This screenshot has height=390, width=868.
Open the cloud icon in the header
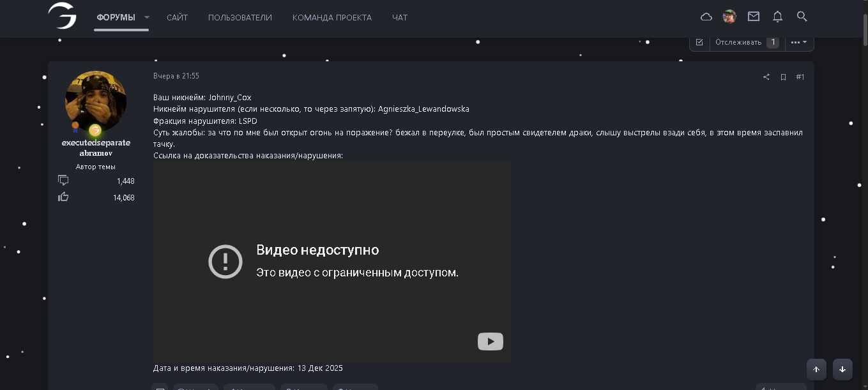(x=706, y=17)
